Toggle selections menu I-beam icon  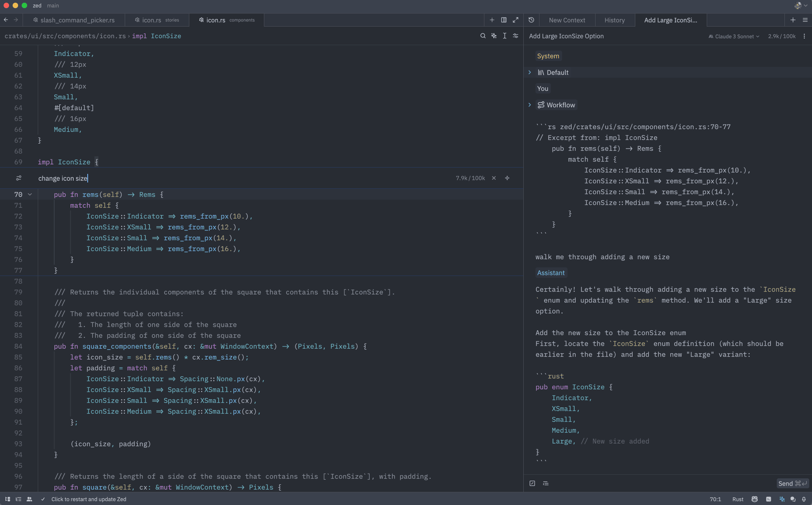505,36
